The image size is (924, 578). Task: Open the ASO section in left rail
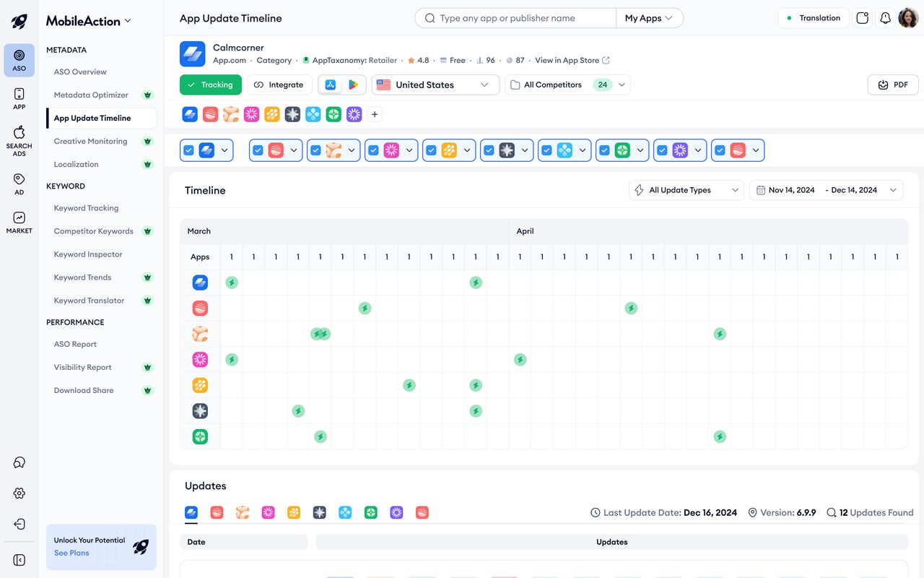(19, 60)
